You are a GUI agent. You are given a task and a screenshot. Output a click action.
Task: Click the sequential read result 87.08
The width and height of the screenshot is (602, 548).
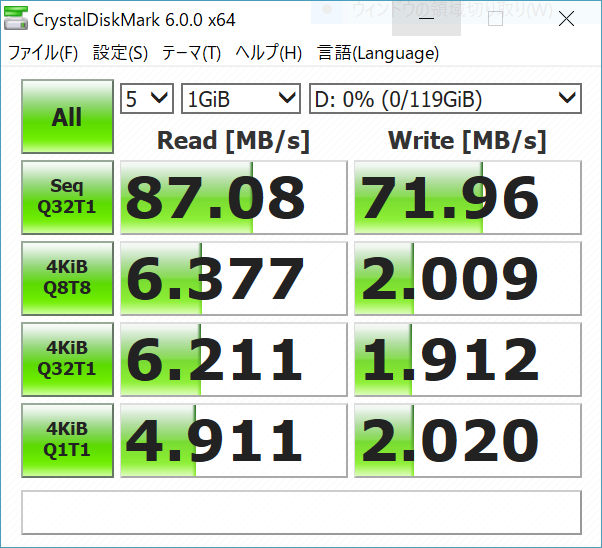pos(233,197)
